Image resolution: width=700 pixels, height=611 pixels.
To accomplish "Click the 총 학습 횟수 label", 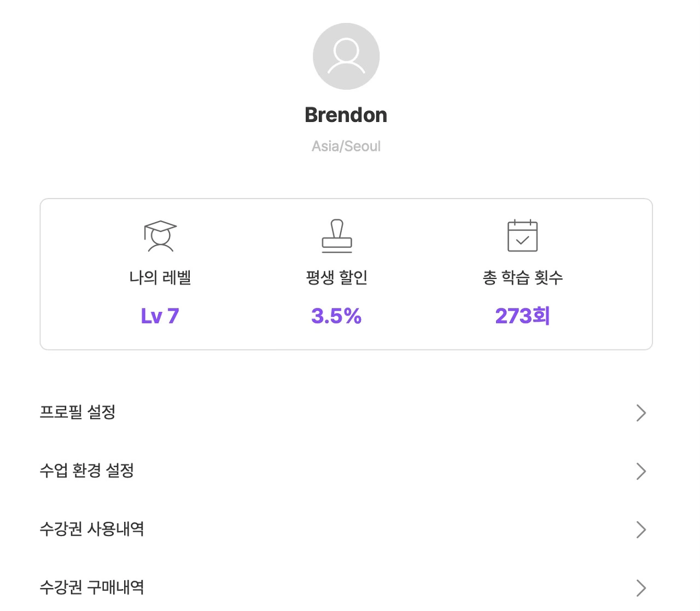I will [523, 277].
